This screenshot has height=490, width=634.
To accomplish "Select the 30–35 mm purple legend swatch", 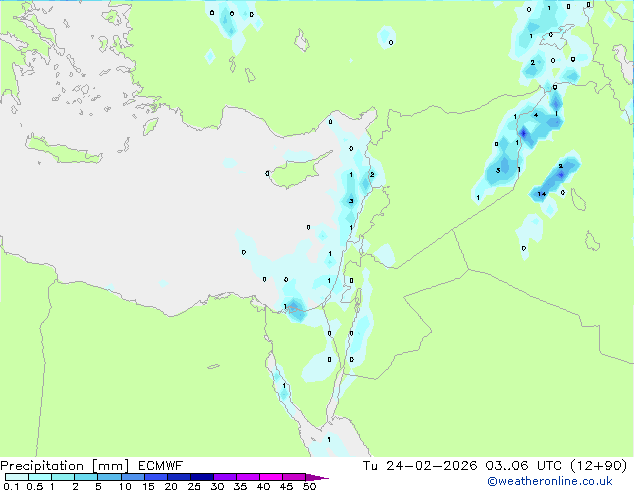I will (225, 477).
